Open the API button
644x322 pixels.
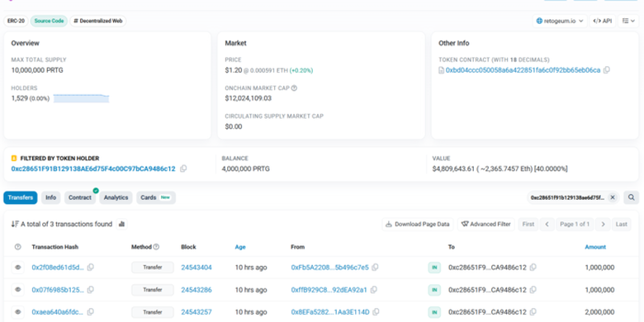[603, 21]
